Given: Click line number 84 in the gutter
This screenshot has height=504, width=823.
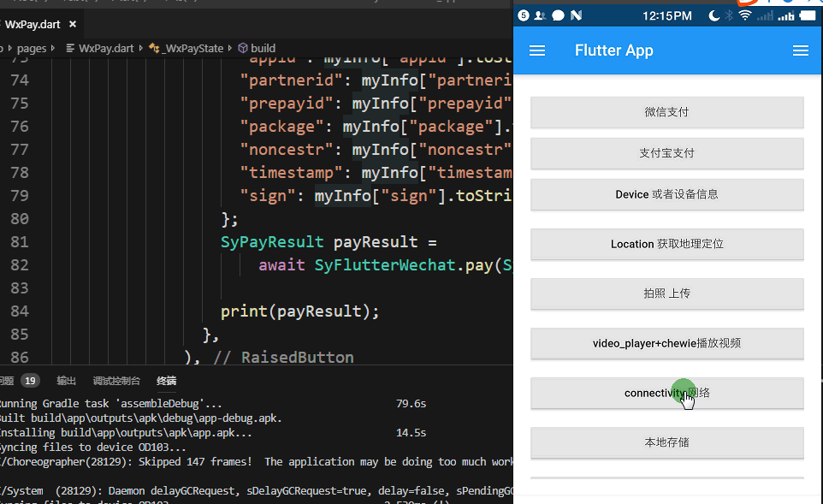Looking at the screenshot, I should pyautogui.click(x=20, y=311).
